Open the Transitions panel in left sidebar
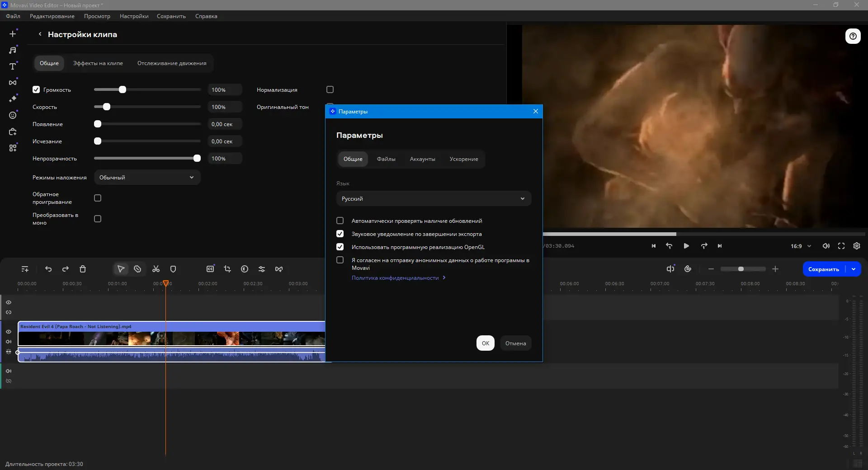868x470 pixels. [x=13, y=83]
